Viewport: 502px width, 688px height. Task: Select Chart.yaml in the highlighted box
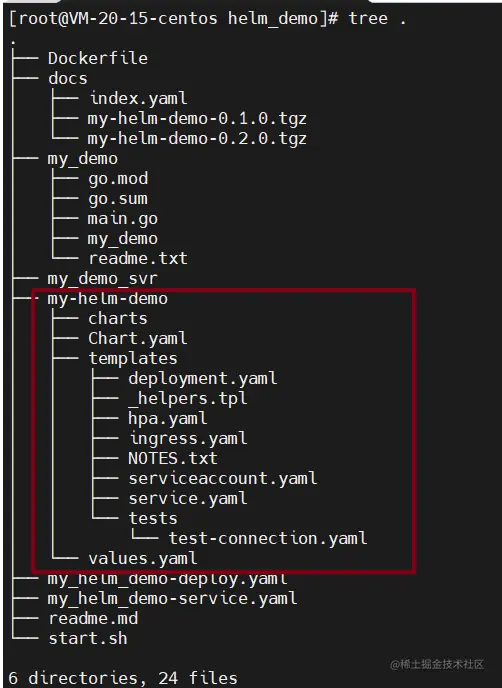pos(138,339)
